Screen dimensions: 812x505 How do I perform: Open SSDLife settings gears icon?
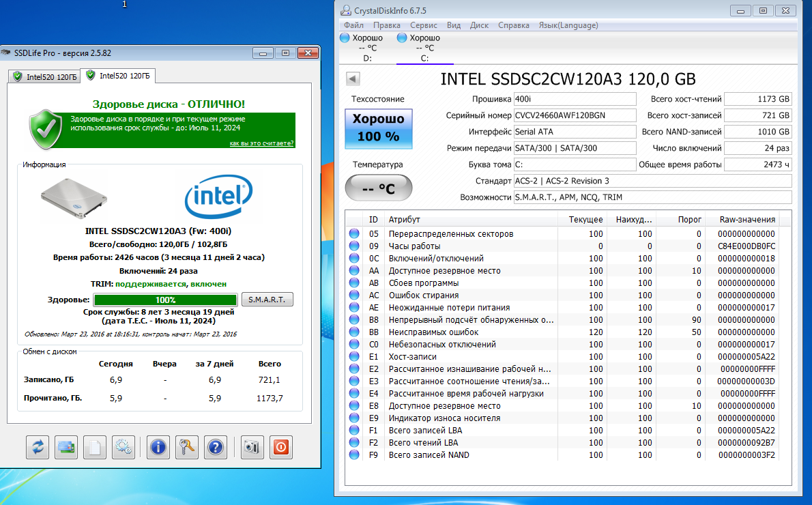(124, 448)
